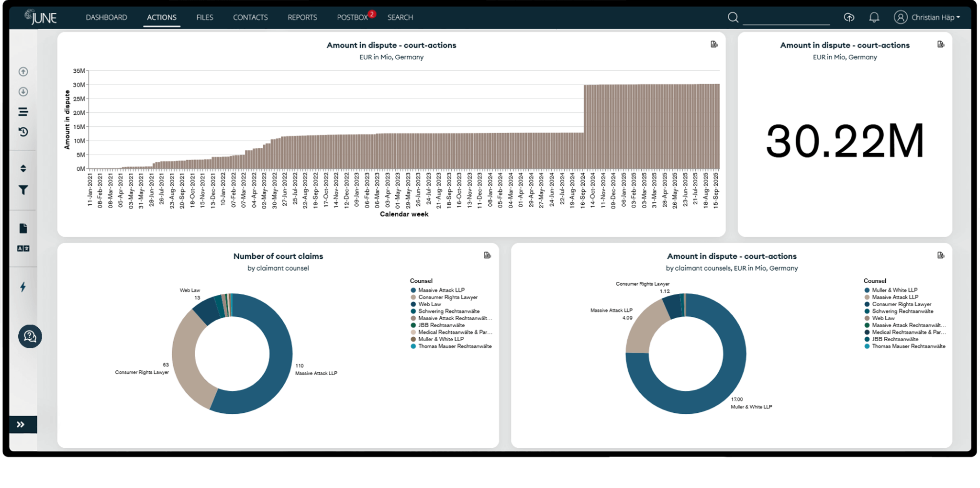The height and width of the screenshot is (488, 980).
Task: Click the cloud upload icon in the header
Action: (x=849, y=17)
